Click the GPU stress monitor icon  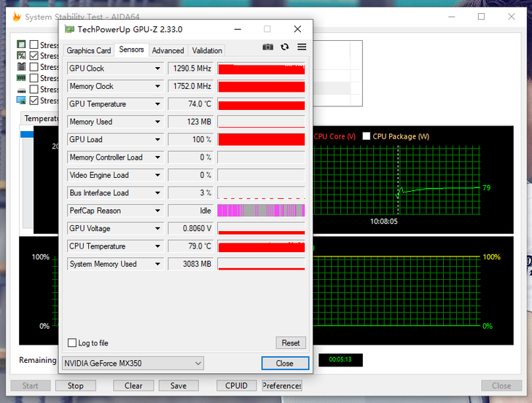pos(21,101)
